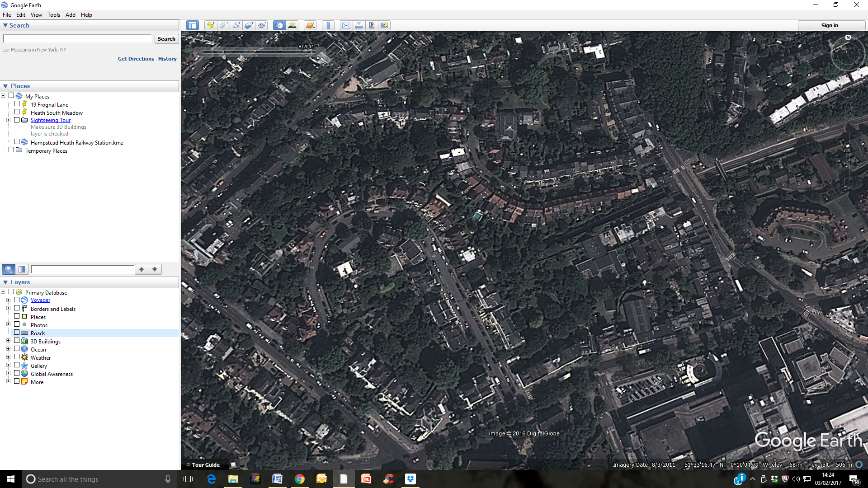Open the planet switcher dropdown
Viewport: 868px width, 488px height.
[x=310, y=25]
